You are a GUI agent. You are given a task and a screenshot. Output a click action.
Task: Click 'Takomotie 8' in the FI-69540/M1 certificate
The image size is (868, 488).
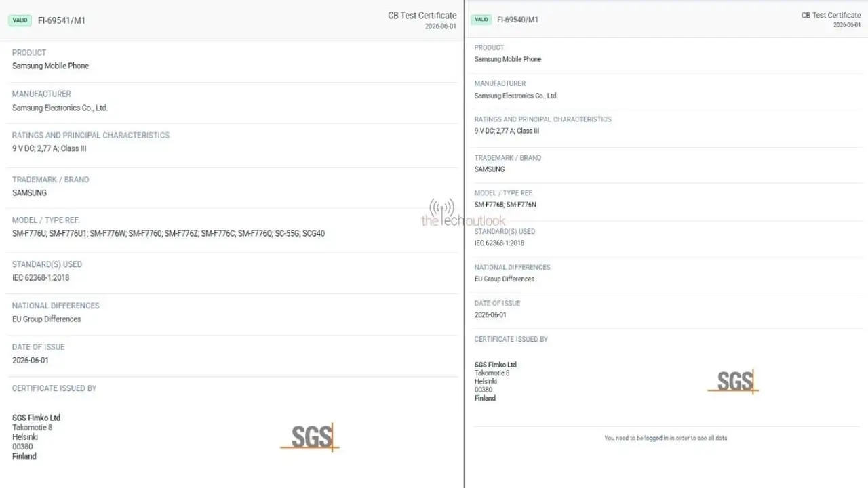coord(492,373)
